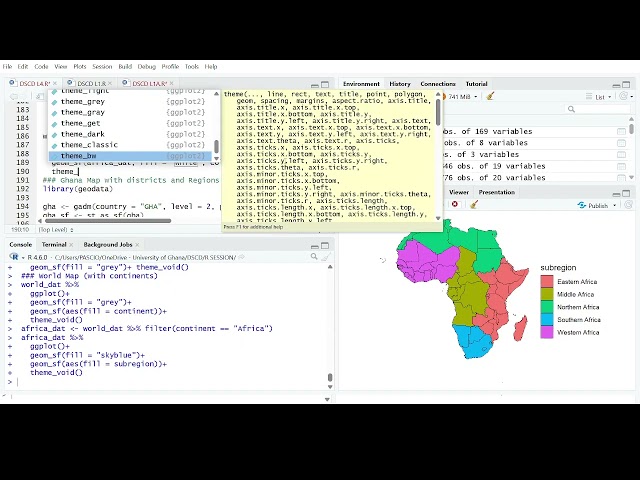Clear all plots with broom icon
Image resolution: width=640 pixels, height=480 pixels.
point(474,204)
